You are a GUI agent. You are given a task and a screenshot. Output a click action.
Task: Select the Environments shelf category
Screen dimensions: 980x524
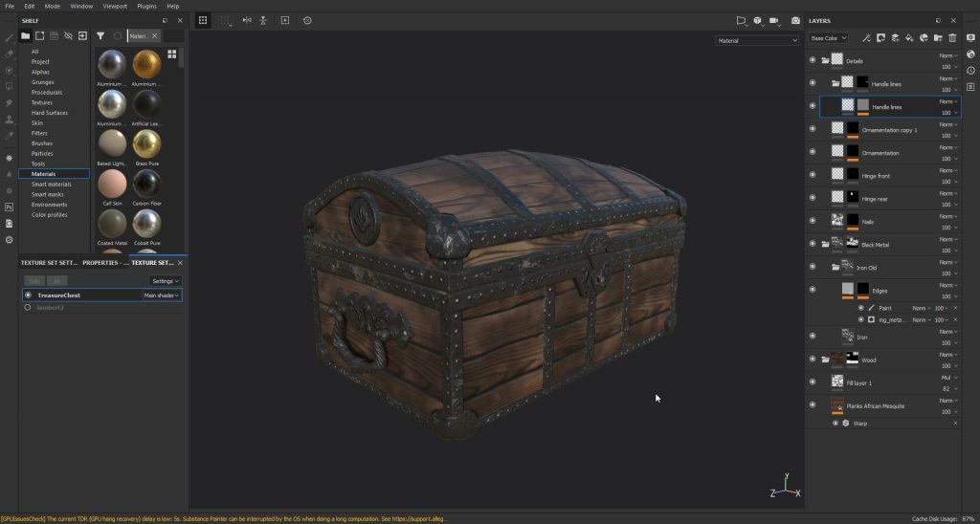50,205
